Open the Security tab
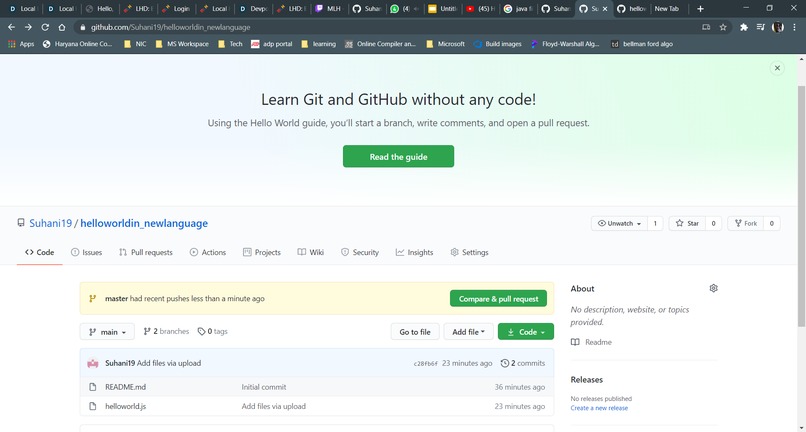The image size is (806, 432). pos(360,253)
